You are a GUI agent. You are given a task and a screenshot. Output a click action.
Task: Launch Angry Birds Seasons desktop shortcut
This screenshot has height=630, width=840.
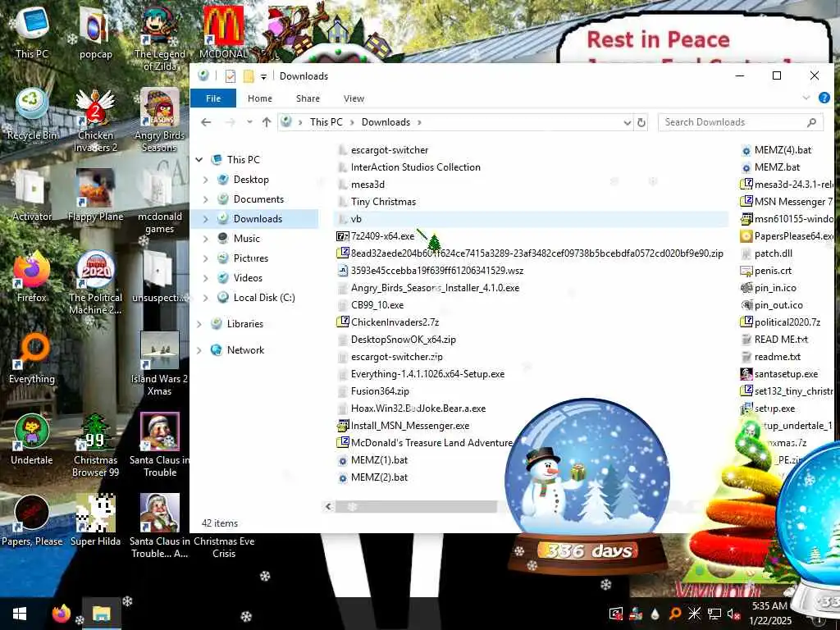[160, 121]
